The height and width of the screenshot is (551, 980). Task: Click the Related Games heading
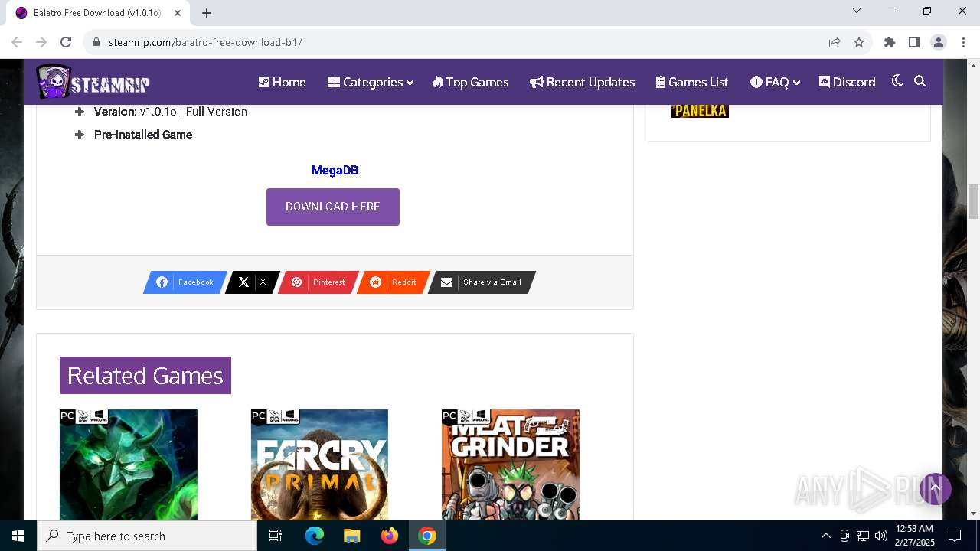[145, 375]
